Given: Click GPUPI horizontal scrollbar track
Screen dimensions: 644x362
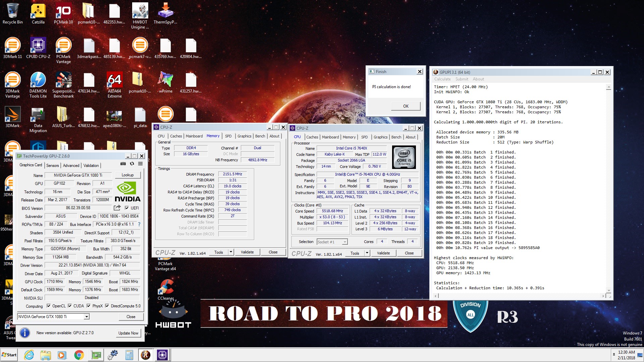Looking at the screenshot, I should pos(520,296).
